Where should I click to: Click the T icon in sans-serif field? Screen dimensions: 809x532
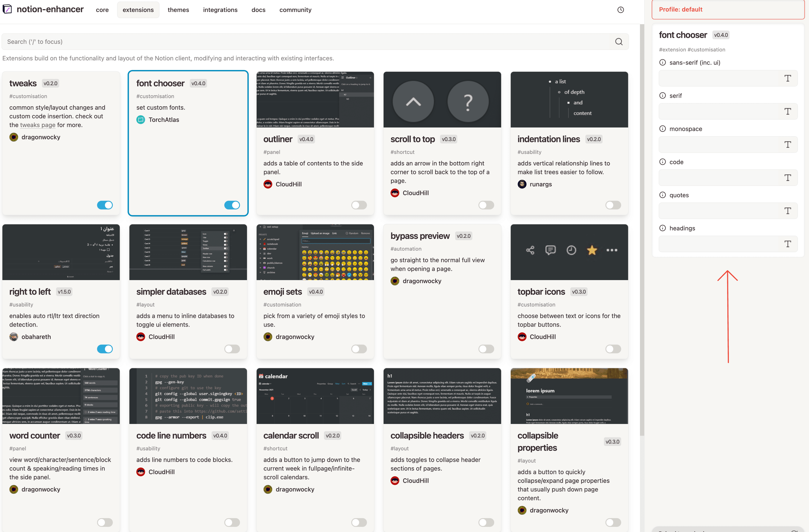(x=788, y=78)
